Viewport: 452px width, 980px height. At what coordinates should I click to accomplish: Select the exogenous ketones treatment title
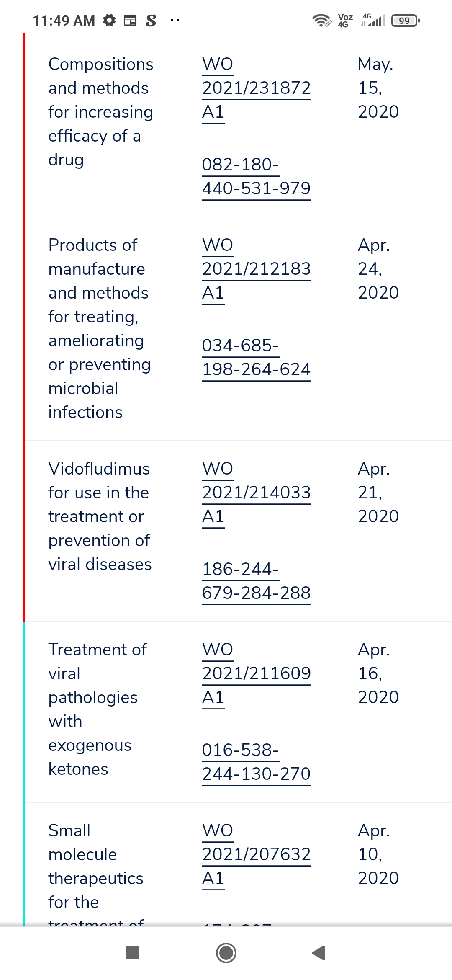coord(98,709)
